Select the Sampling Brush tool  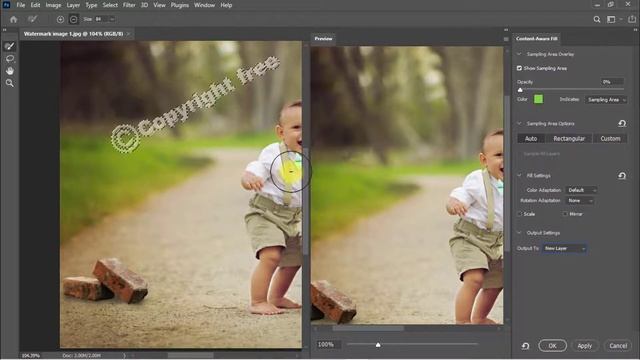9,46
